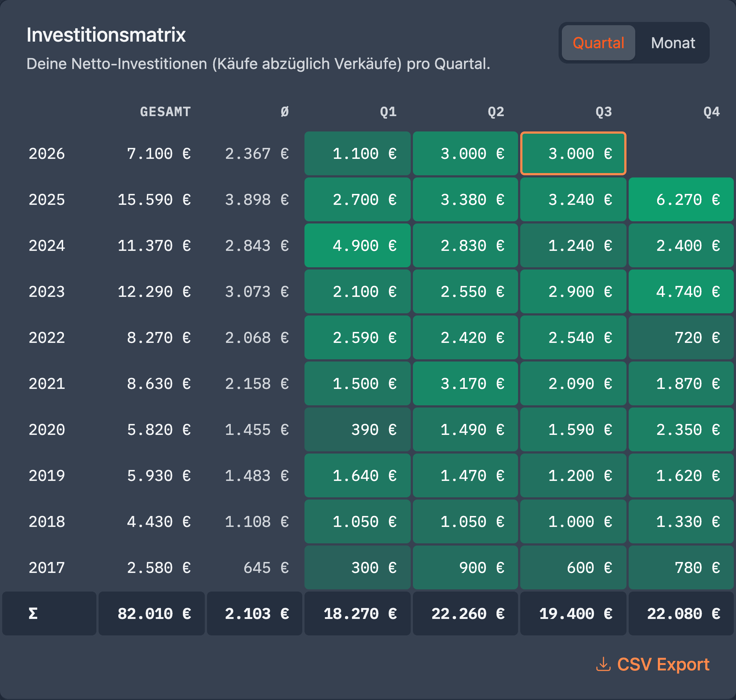Click the Investitionsmatrix heading
736x700 pixels.
coord(106,35)
